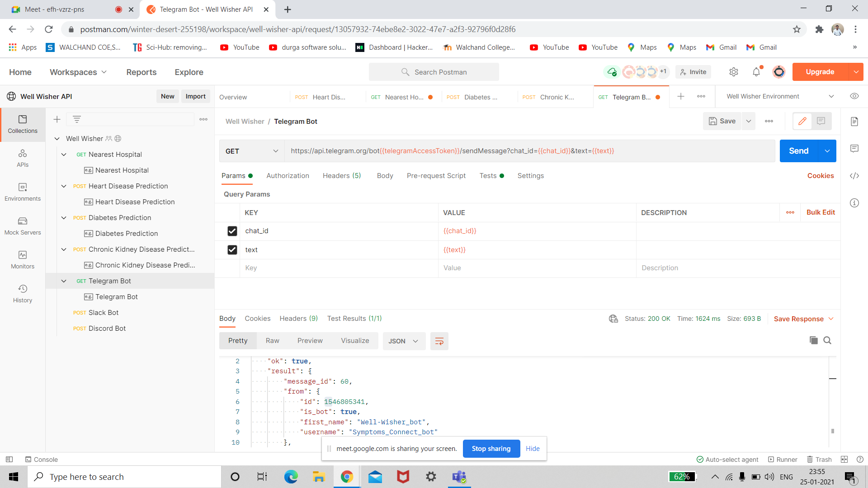Screen dimensions: 868x488
Task: Search the response with the magnifier icon
Action: [x=827, y=340]
